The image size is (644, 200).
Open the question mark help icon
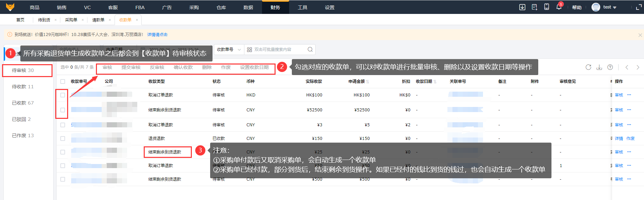(x=610, y=67)
